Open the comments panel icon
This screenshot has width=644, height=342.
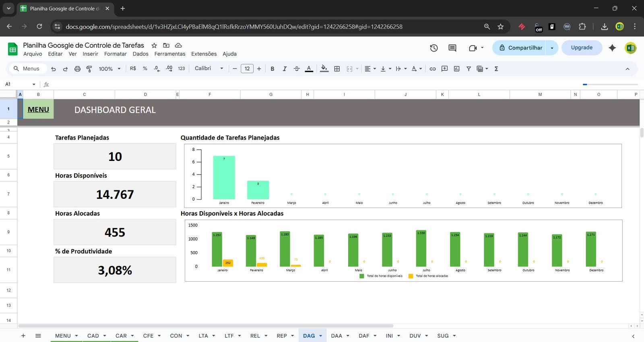[452, 48]
